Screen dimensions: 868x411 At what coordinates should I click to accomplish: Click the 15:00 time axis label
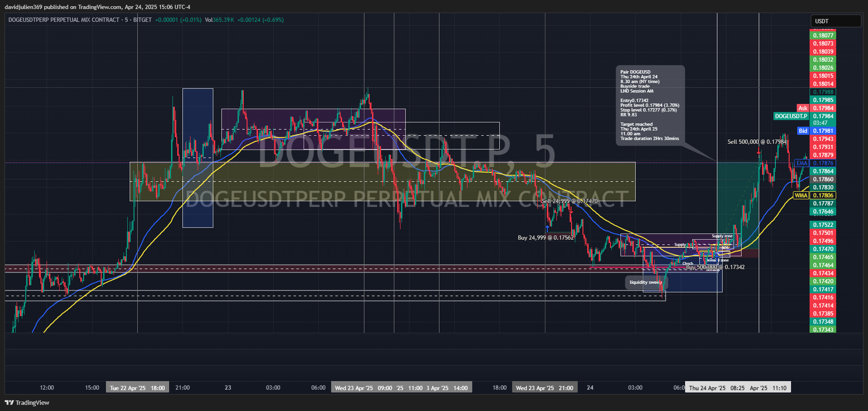click(x=92, y=388)
